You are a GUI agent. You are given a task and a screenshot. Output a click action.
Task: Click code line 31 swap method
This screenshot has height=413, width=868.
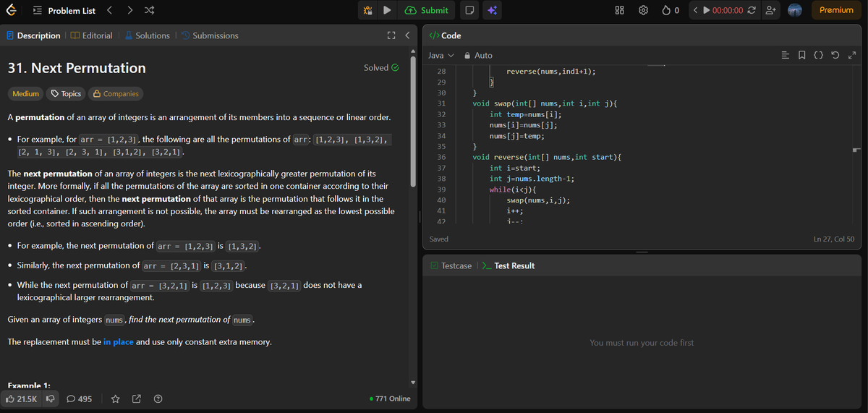click(x=544, y=104)
